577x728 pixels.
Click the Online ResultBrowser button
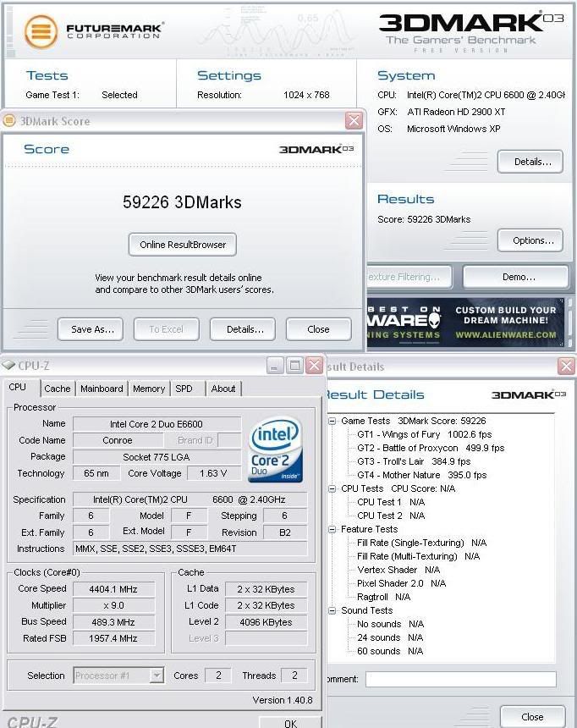[x=183, y=245]
